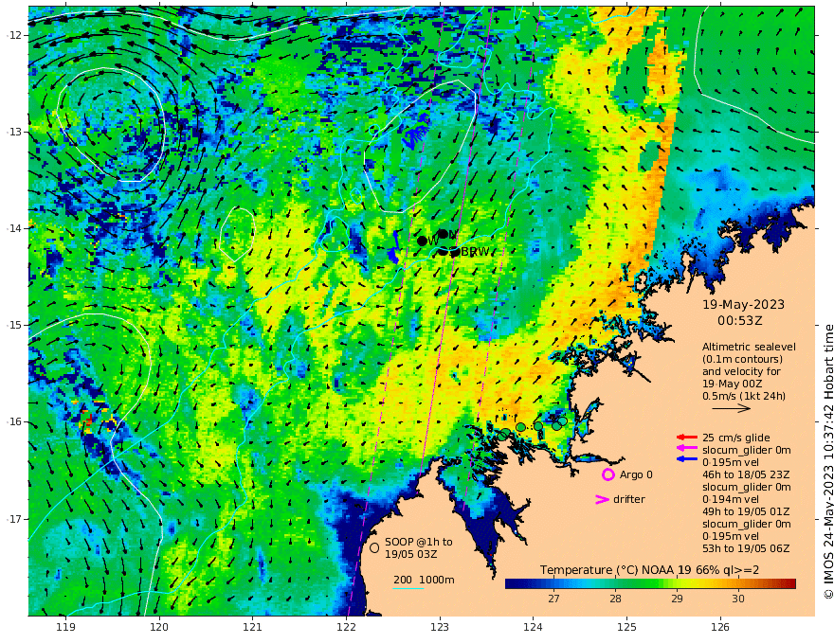This screenshot has width=834, height=644.
Task: Click the red 25 cm/s glide arrow
Action: [687, 438]
